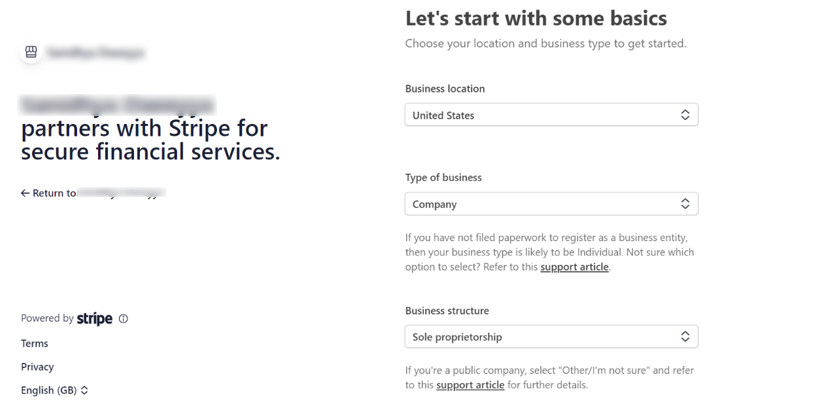Open the info icon beside Stripe logo

(124, 319)
